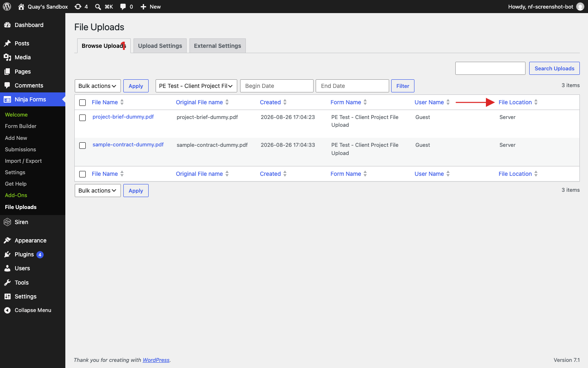
Task: Sort by User Name arrows in header
Action: [x=448, y=102]
